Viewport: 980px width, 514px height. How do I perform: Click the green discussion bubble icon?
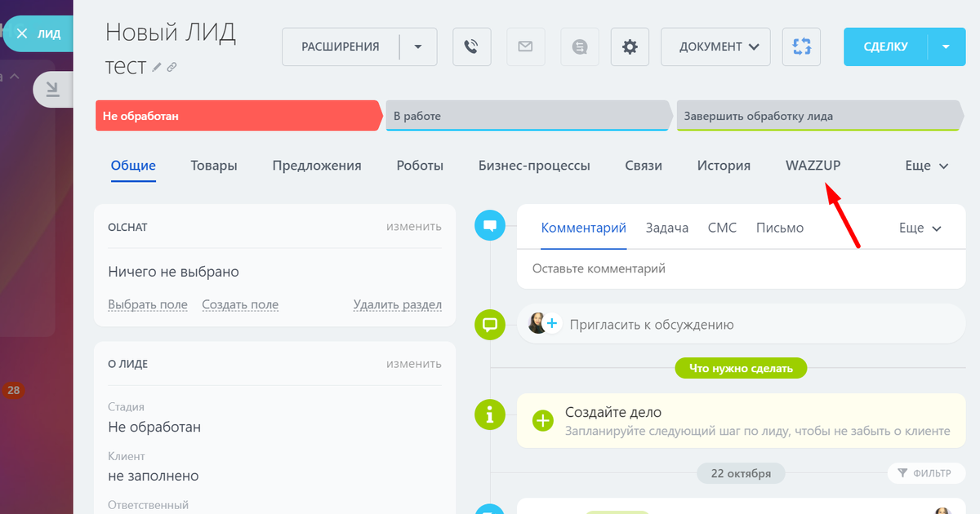489,325
